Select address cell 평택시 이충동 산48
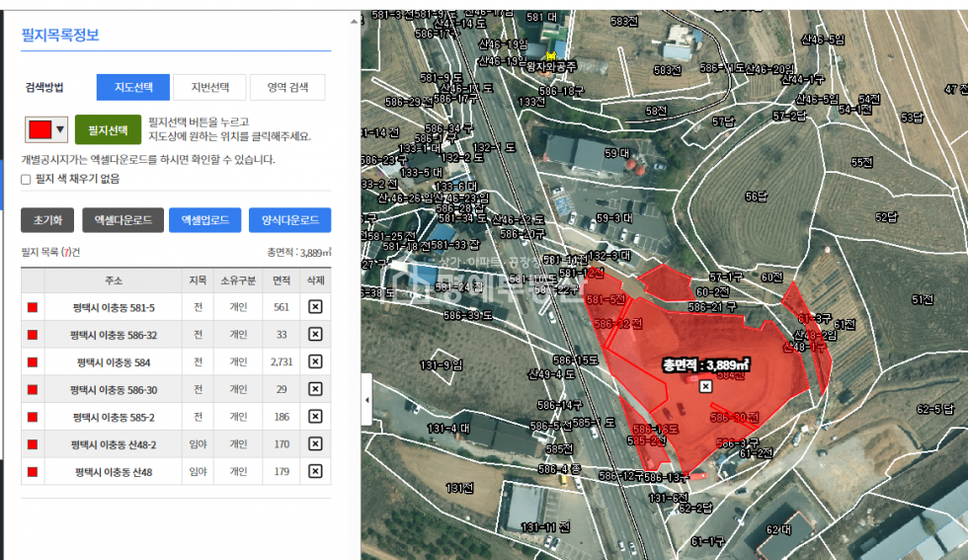Viewport: 968px width, 560px height. pos(114,472)
